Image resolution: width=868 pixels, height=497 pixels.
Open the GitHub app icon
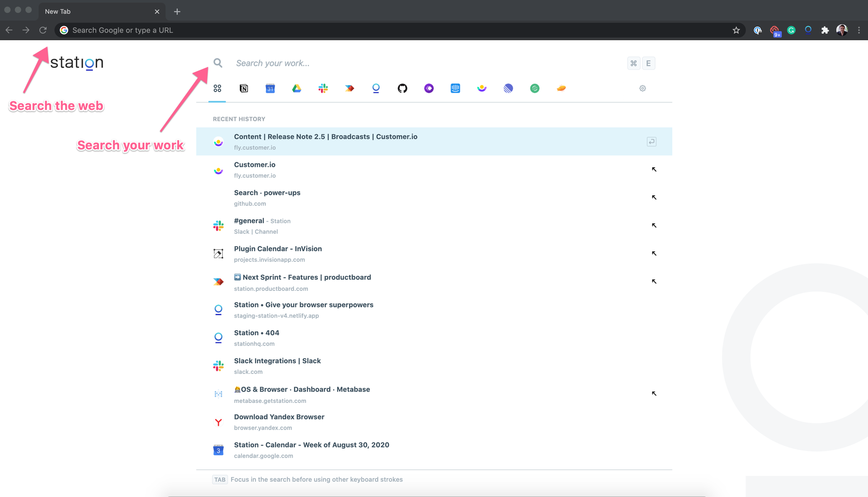(402, 88)
